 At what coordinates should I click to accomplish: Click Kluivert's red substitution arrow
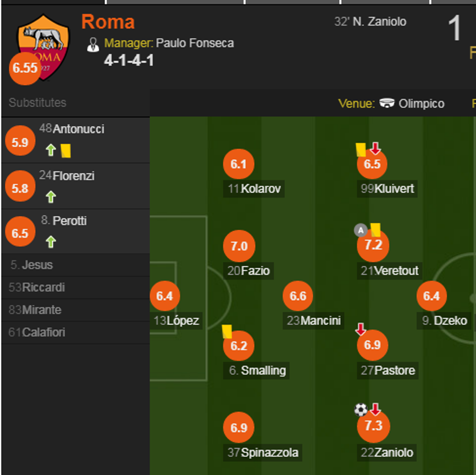coord(375,149)
